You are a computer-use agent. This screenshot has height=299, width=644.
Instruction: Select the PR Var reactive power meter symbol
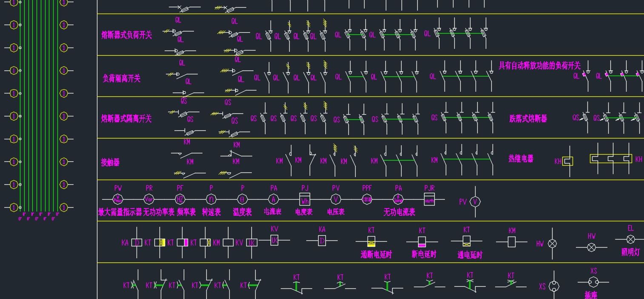coord(149,199)
